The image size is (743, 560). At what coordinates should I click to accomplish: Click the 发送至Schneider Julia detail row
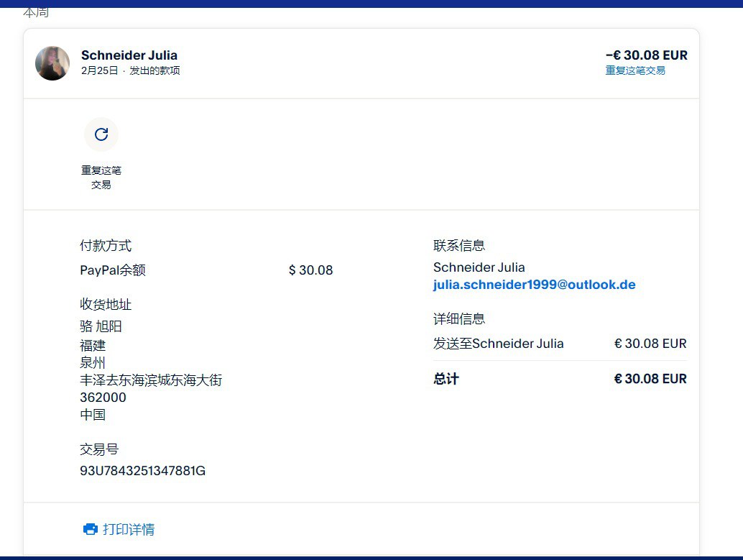click(x=498, y=344)
